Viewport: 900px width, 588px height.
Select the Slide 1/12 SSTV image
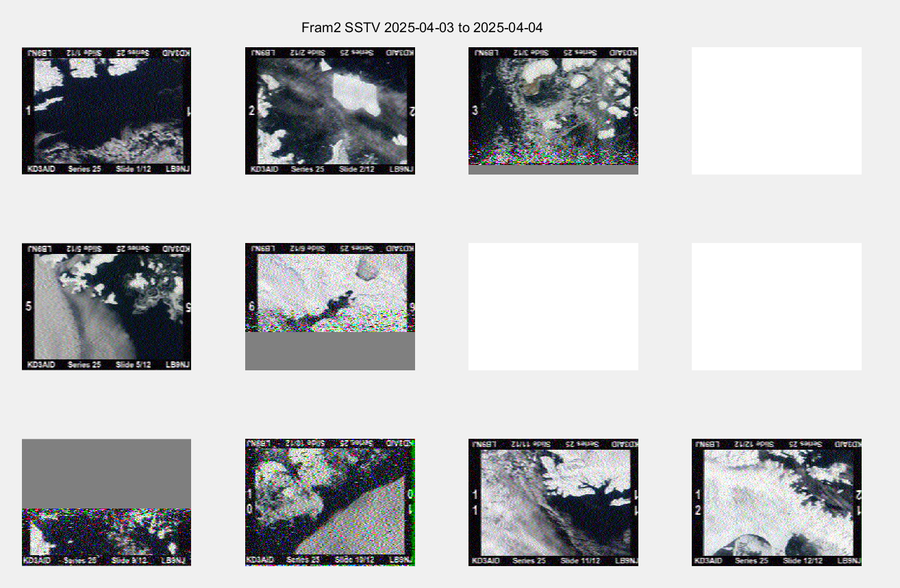[106, 110]
